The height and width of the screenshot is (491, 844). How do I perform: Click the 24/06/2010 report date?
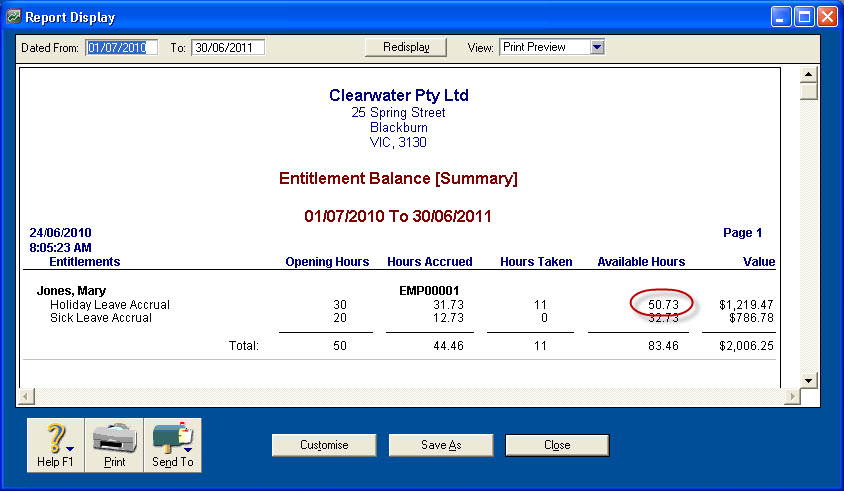tap(60, 233)
